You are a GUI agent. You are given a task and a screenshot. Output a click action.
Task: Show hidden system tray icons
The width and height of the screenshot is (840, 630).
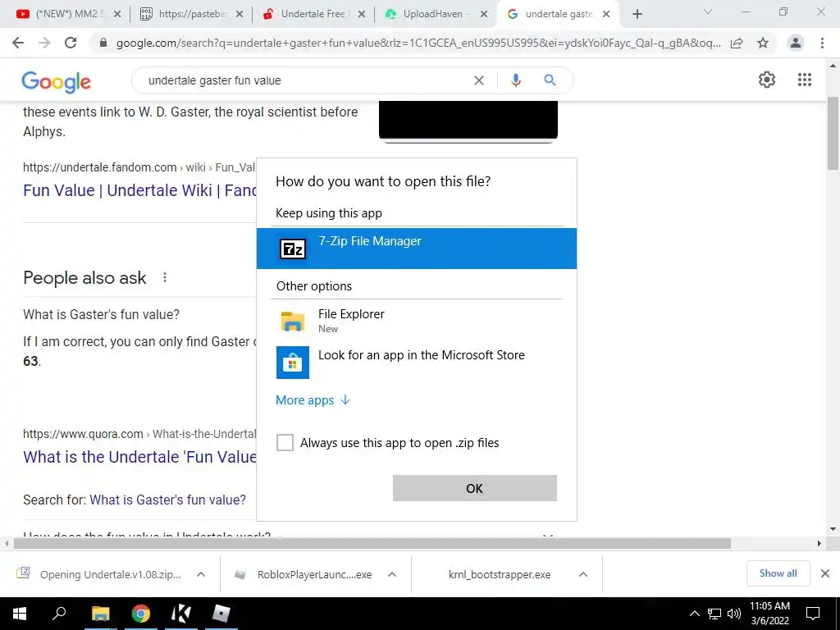(x=694, y=614)
